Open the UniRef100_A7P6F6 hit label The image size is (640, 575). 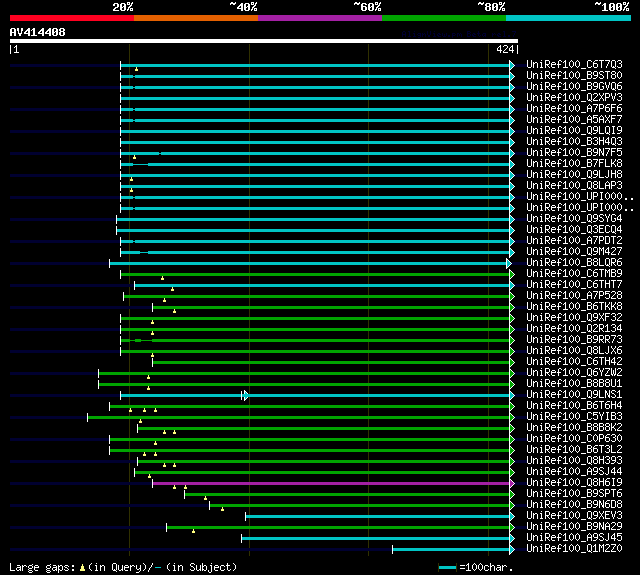pyautogui.click(x=574, y=109)
